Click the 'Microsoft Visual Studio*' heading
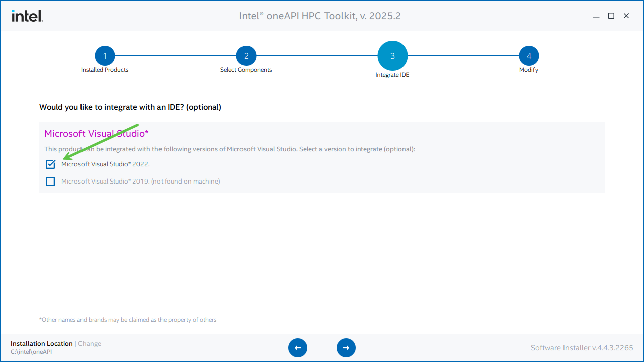Screen dimensions: 644x362 [97, 133]
